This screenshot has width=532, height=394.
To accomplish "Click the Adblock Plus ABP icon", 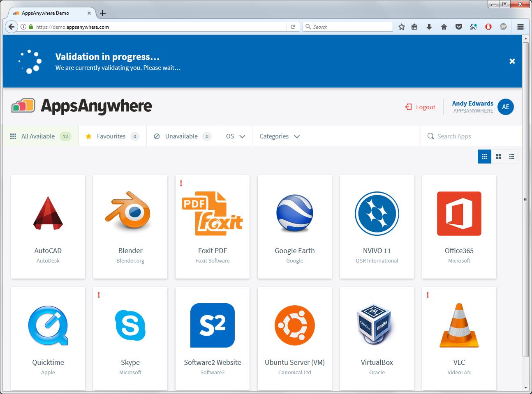I will point(503,27).
